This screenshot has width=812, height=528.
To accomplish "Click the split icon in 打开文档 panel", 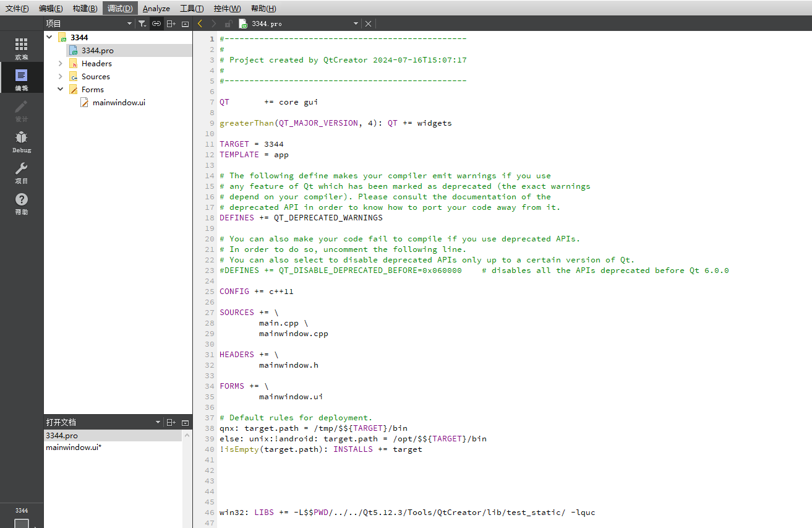I will [171, 422].
